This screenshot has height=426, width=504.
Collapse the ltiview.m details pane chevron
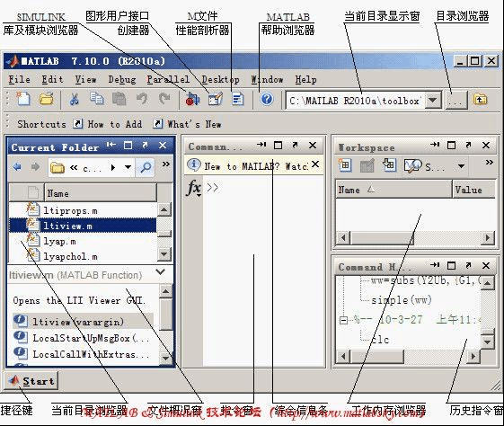160,272
